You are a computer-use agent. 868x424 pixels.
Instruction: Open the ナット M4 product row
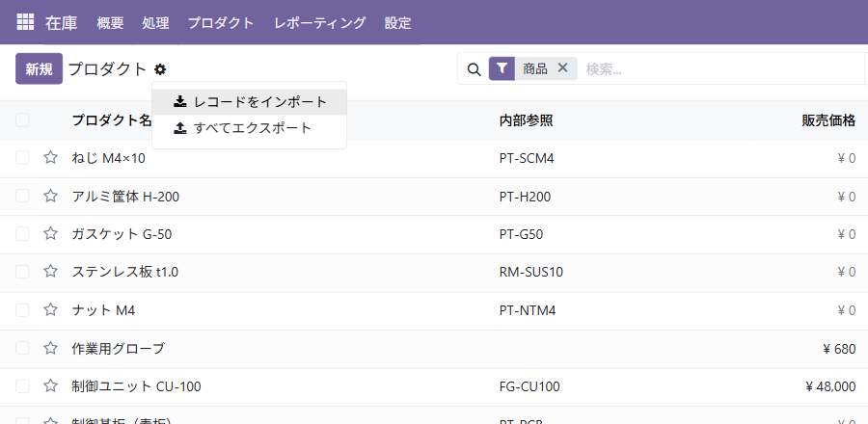(x=434, y=310)
